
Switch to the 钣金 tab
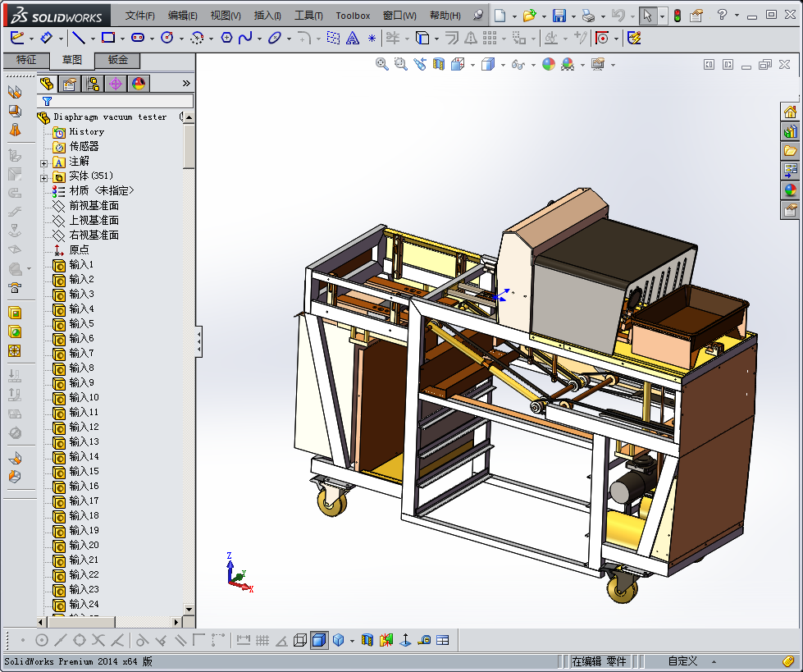[x=117, y=60]
